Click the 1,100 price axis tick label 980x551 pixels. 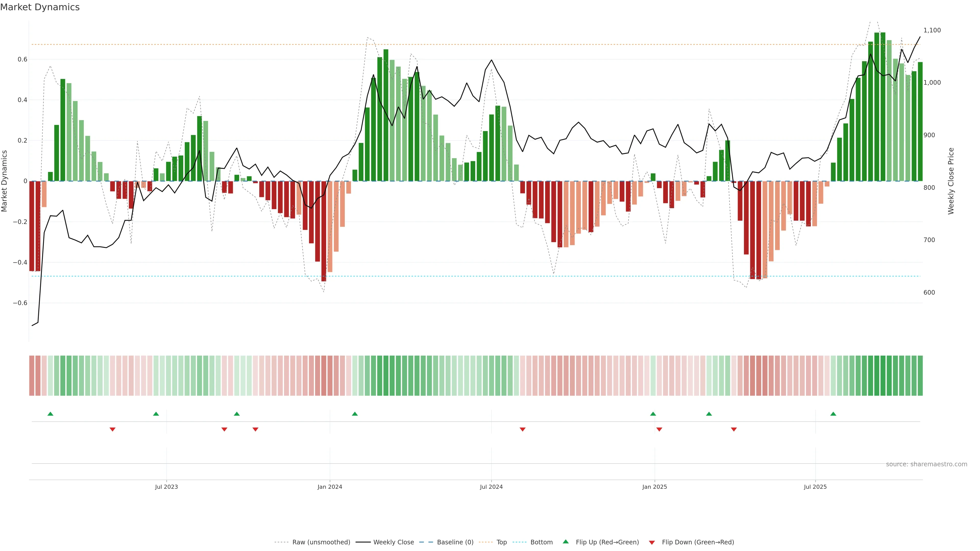tap(932, 30)
